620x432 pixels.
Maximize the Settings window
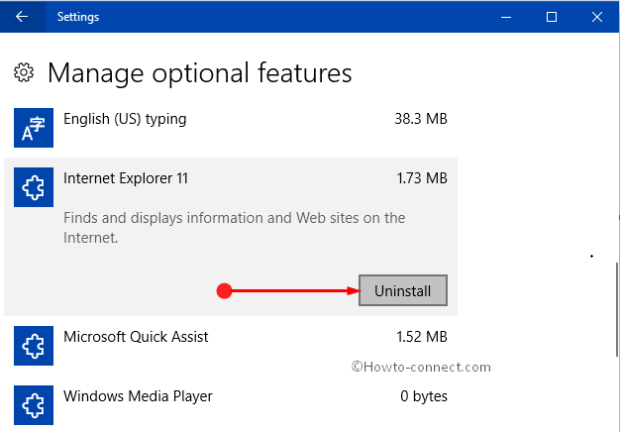click(552, 17)
